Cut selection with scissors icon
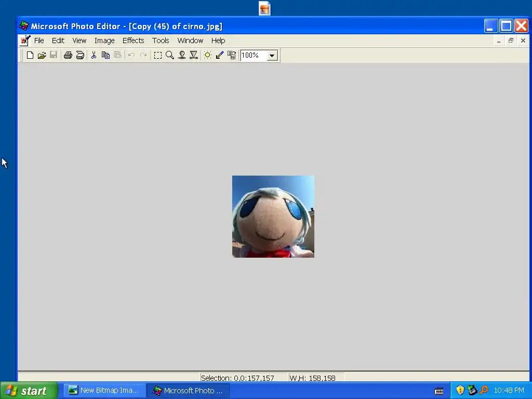Screen dimensions: 532x399 (94, 55)
